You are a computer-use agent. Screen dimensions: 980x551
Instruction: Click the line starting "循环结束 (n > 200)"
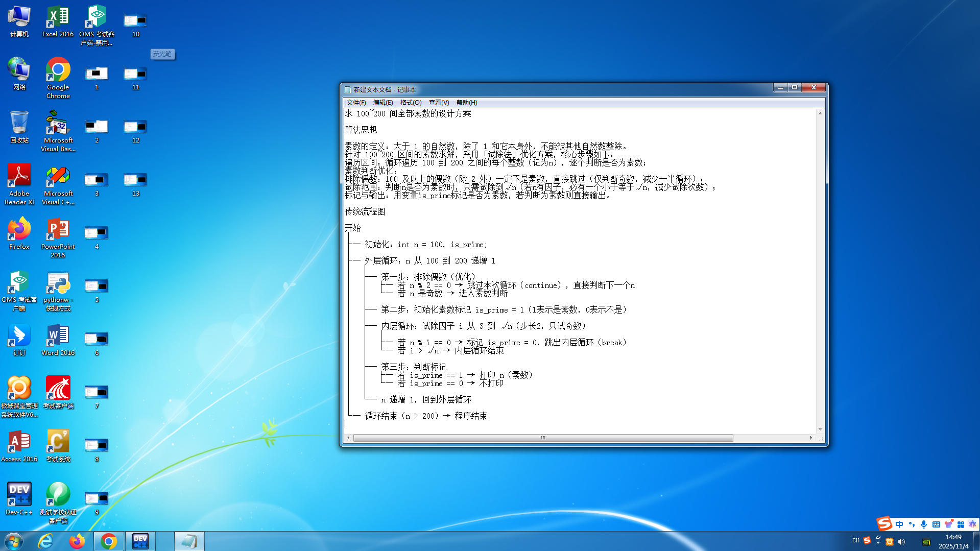[x=426, y=416]
